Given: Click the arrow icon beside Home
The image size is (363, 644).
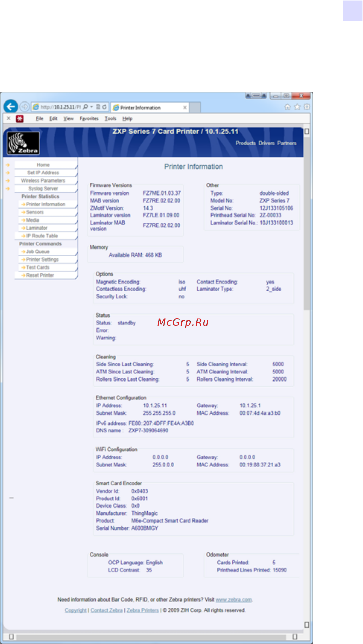Looking at the screenshot, I should tap(8, 165).
